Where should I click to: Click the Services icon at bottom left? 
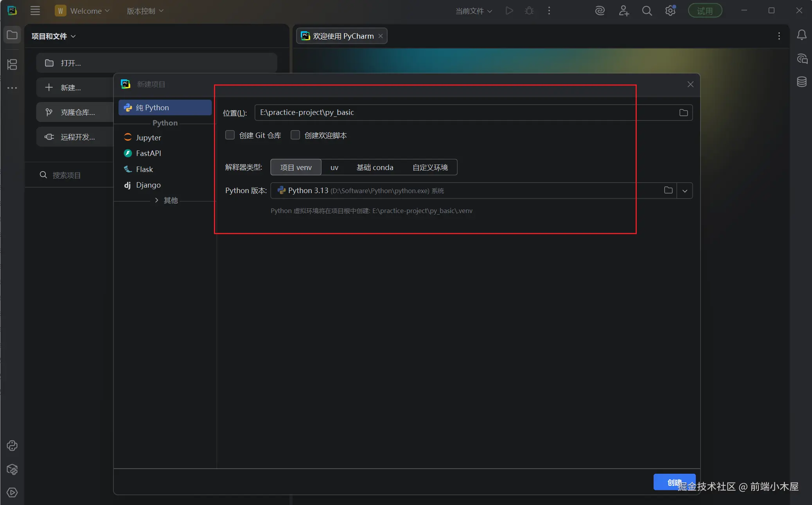point(12,492)
